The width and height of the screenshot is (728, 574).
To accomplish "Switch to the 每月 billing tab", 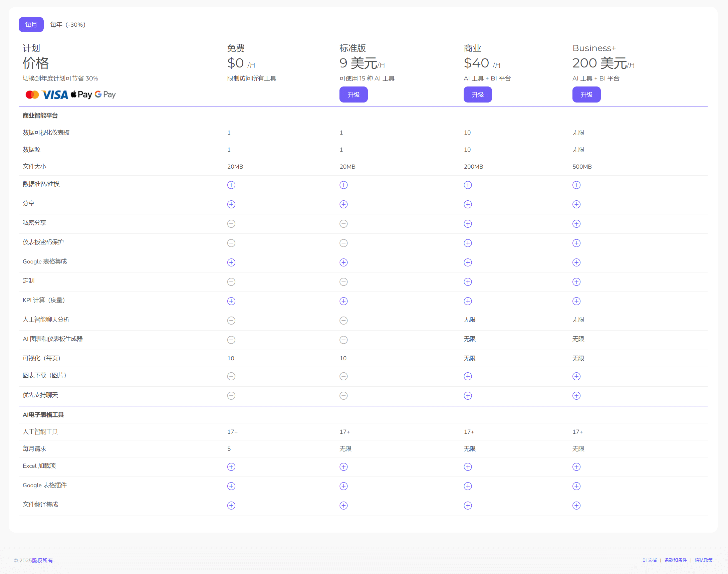I will pyautogui.click(x=31, y=24).
